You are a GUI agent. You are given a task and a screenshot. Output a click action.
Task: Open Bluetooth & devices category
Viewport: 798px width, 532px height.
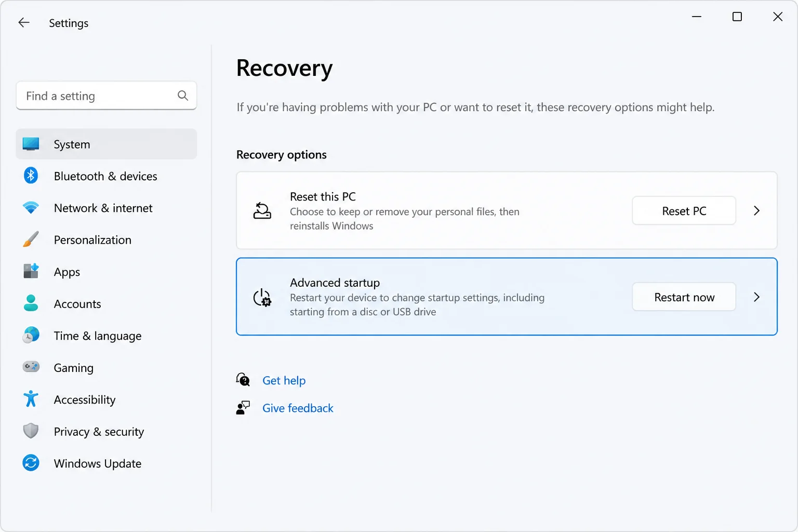point(107,176)
